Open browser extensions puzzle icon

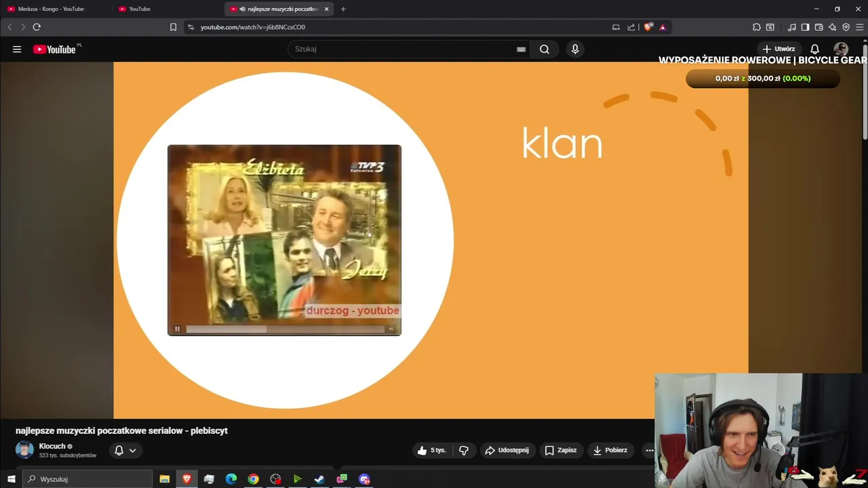pyautogui.click(x=757, y=27)
